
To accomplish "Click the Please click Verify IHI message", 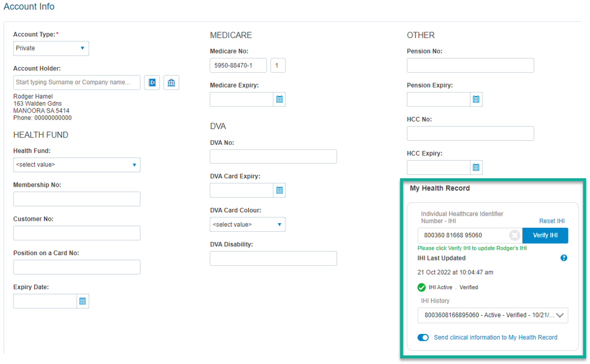I will coord(472,248).
